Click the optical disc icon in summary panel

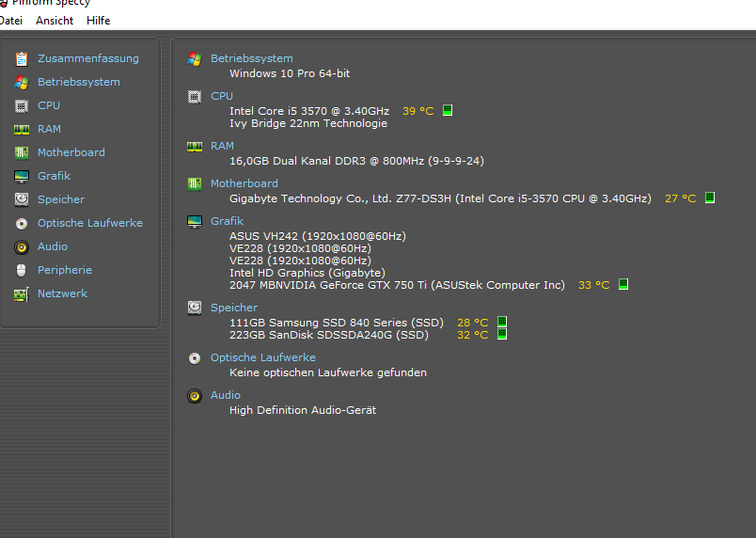click(x=195, y=358)
